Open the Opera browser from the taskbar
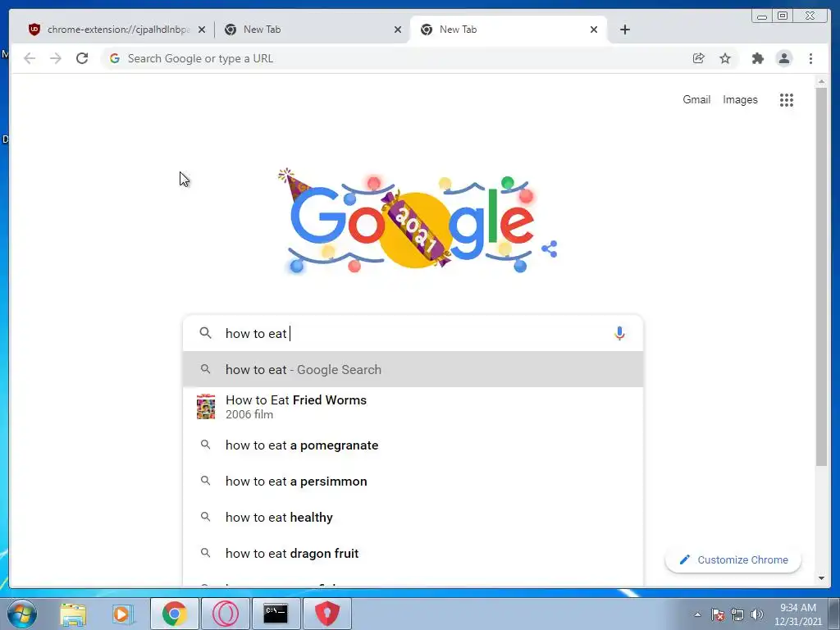This screenshot has width=840, height=630. pos(225,614)
